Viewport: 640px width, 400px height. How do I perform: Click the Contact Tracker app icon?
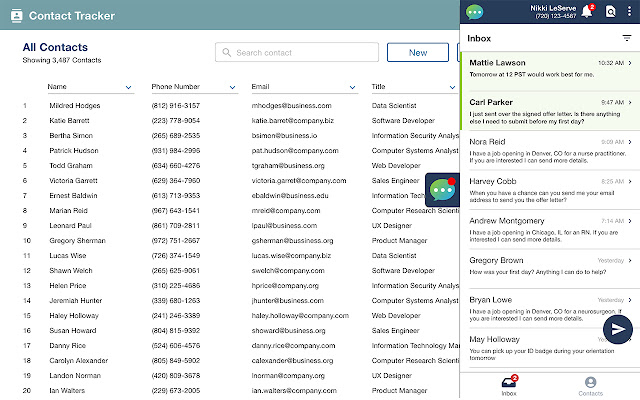pos(15,16)
